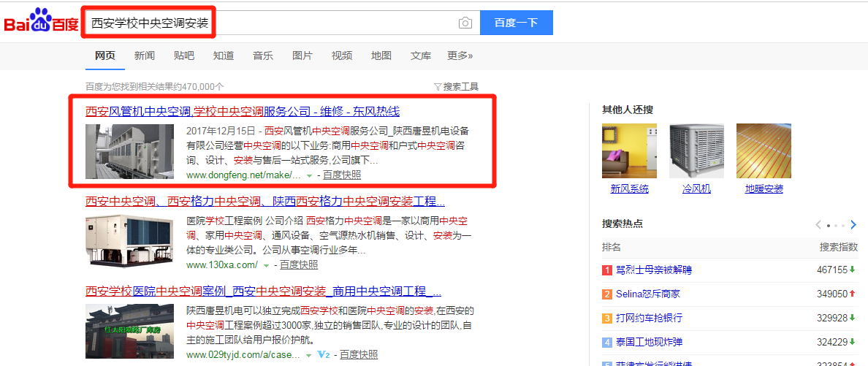Open 地暖安装 image thumbnail
The width and height of the screenshot is (868, 366).
pos(764,150)
